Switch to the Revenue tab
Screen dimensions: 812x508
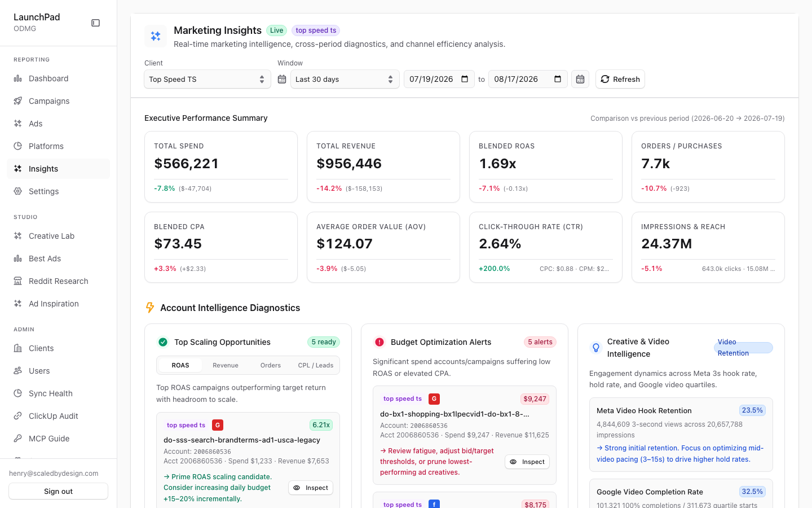[226, 365]
